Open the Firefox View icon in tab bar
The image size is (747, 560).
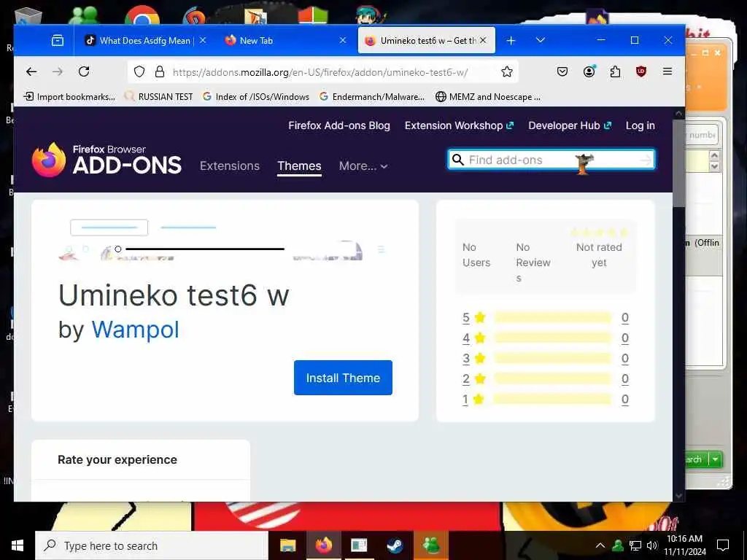57,41
